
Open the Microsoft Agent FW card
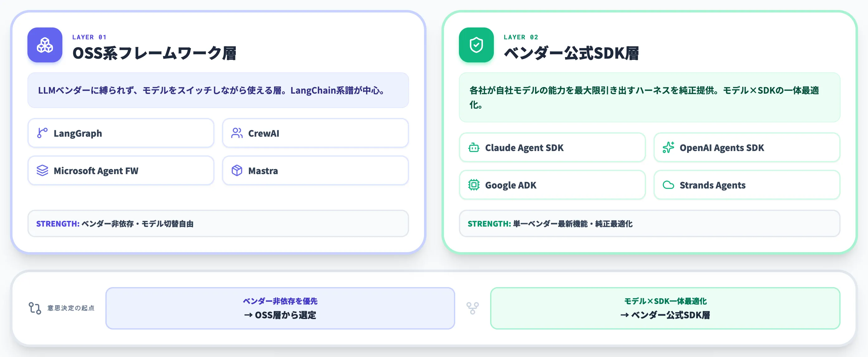(121, 170)
